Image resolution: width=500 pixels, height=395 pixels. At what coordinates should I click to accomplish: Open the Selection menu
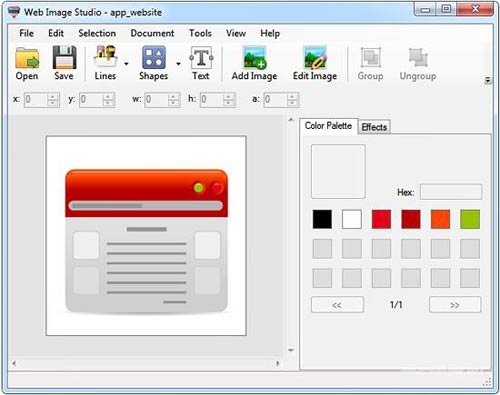click(x=97, y=33)
